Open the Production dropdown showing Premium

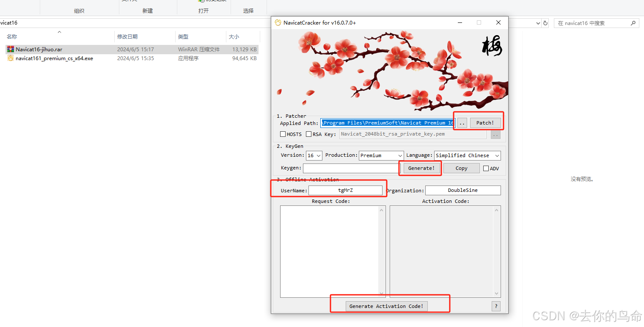pyautogui.click(x=381, y=155)
